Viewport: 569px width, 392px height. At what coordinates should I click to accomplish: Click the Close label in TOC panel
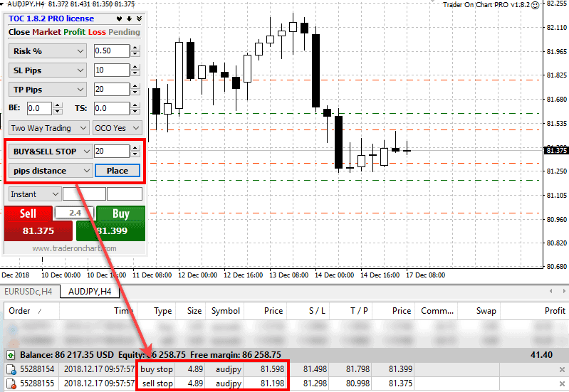pos(19,32)
